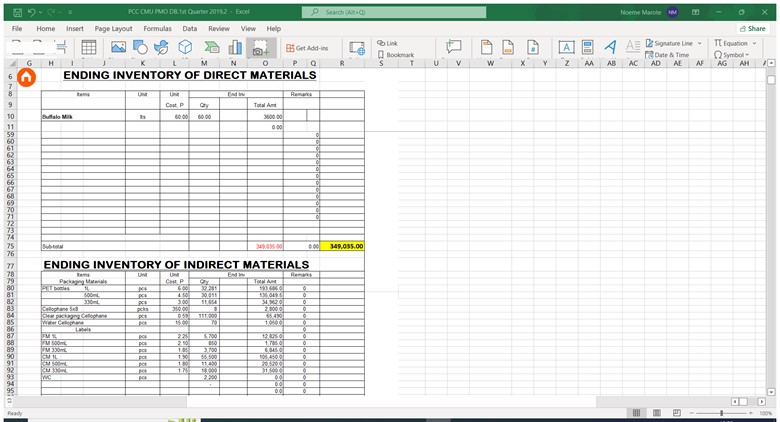Open the Symbol dropdown
Image resolution: width=780 pixels, height=422 pixels.
(x=731, y=55)
